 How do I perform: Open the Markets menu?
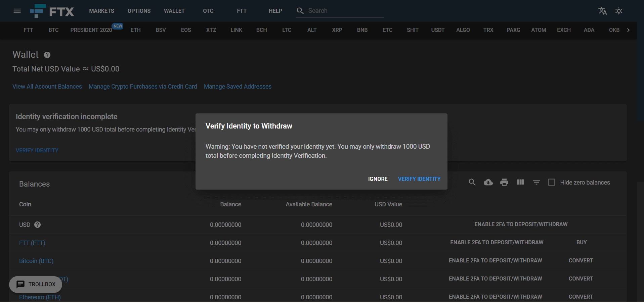click(101, 11)
